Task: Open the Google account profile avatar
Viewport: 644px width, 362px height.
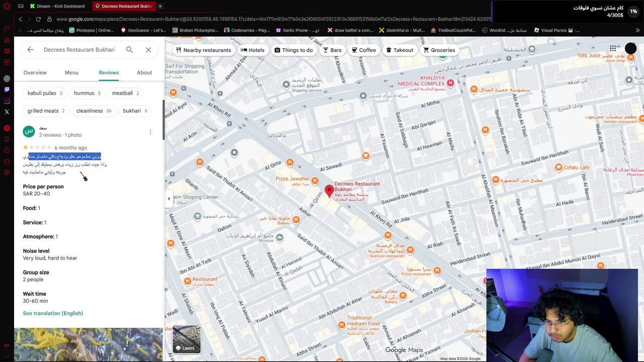Action: [x=630, y=49]
